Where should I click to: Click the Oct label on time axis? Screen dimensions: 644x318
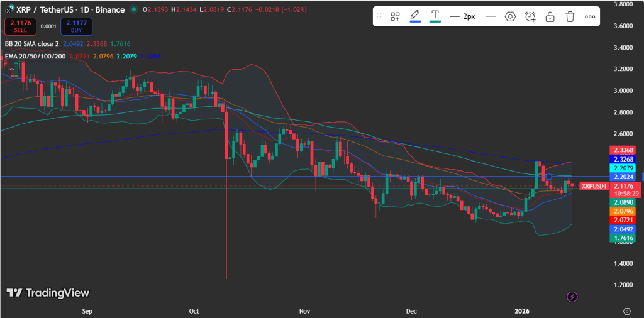point(195,312)
